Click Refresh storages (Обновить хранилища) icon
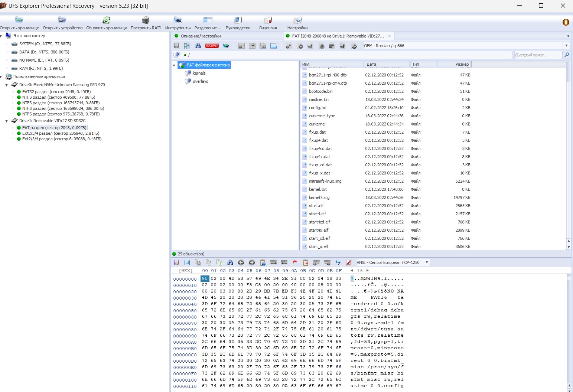 [107, 20]
